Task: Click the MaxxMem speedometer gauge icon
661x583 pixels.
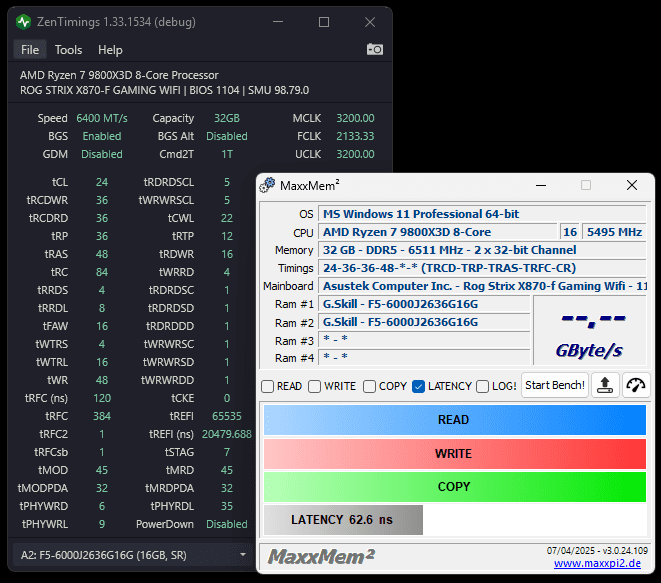Action: (636, 385)
